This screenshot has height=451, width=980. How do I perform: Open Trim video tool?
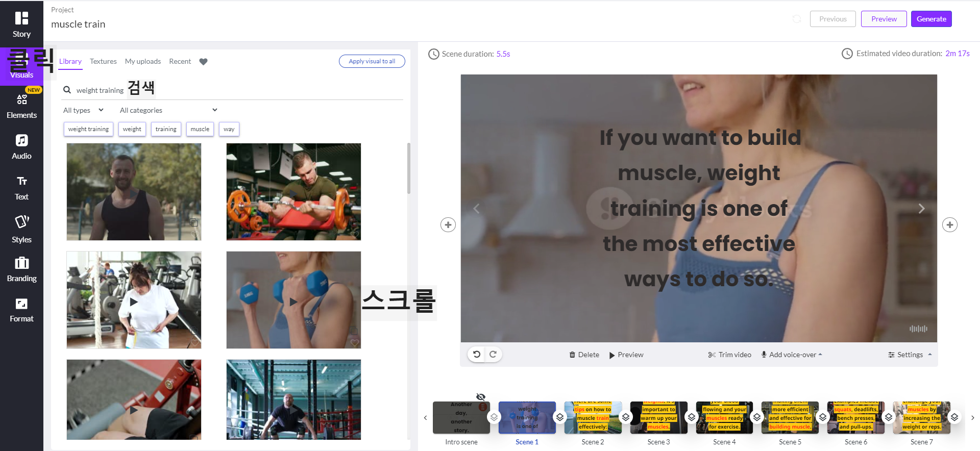tap(729, 355)
